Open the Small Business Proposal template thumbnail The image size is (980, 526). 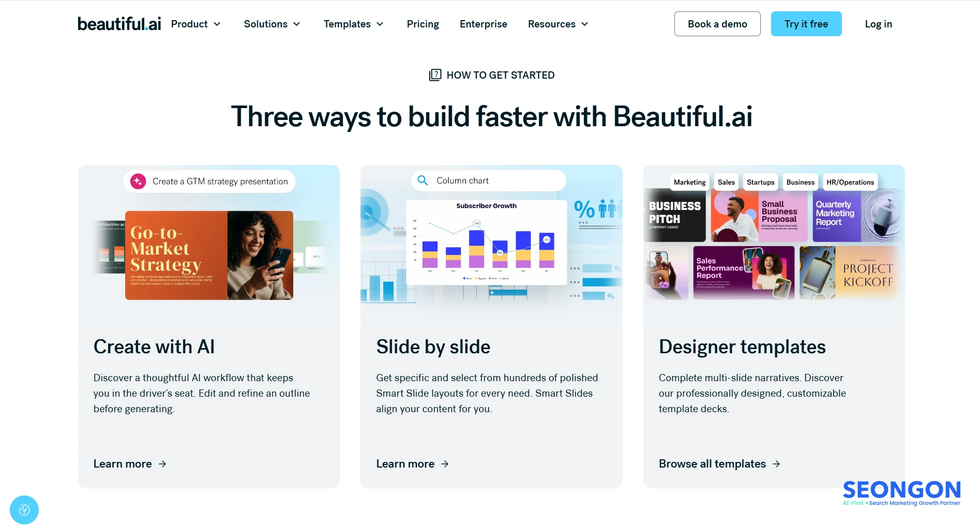click(x=759, y=216)
